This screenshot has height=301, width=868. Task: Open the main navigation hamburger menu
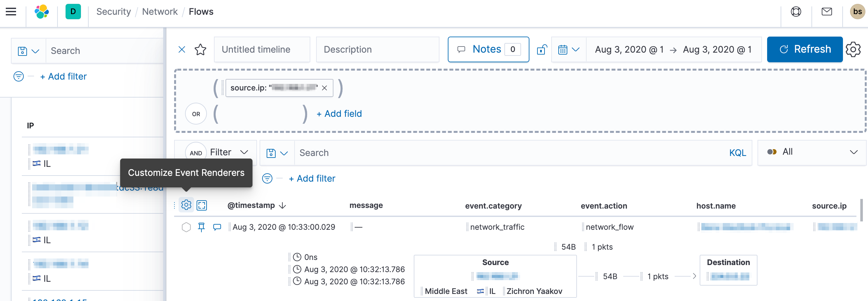pos(11,12)
